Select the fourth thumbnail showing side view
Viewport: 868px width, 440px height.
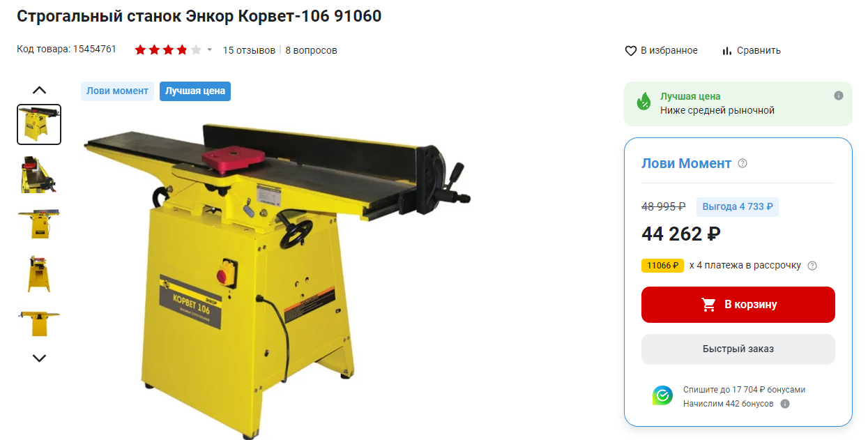[39, 273]
